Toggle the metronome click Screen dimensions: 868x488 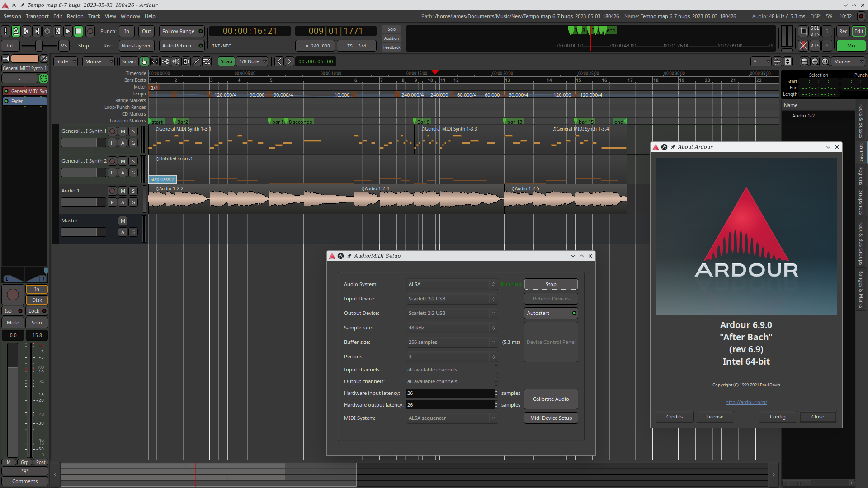16,31
